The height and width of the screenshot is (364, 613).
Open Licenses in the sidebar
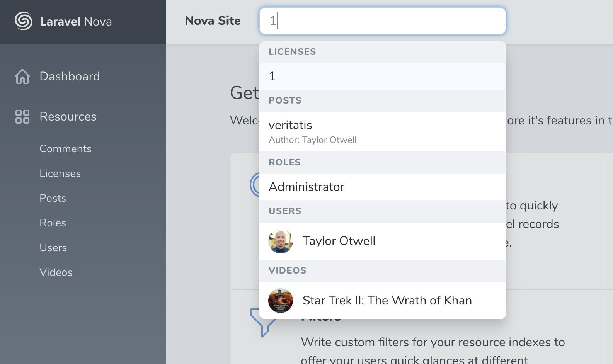pos(60,173)
